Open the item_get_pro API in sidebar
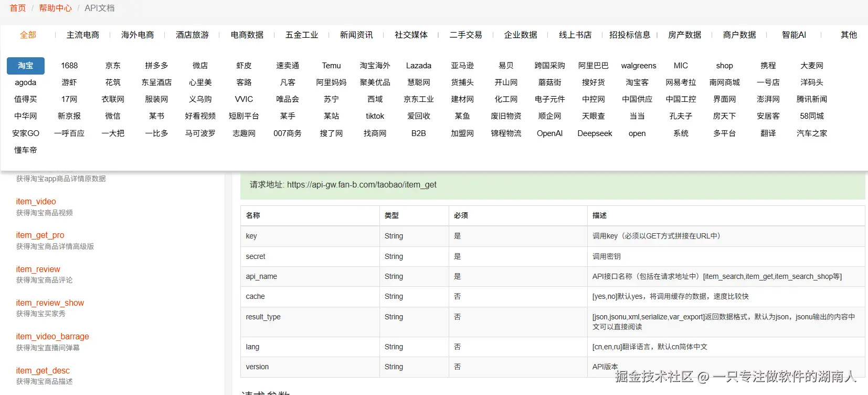This screenshot has height=395, width=868. pyautogui.click(x=40, y=235)
